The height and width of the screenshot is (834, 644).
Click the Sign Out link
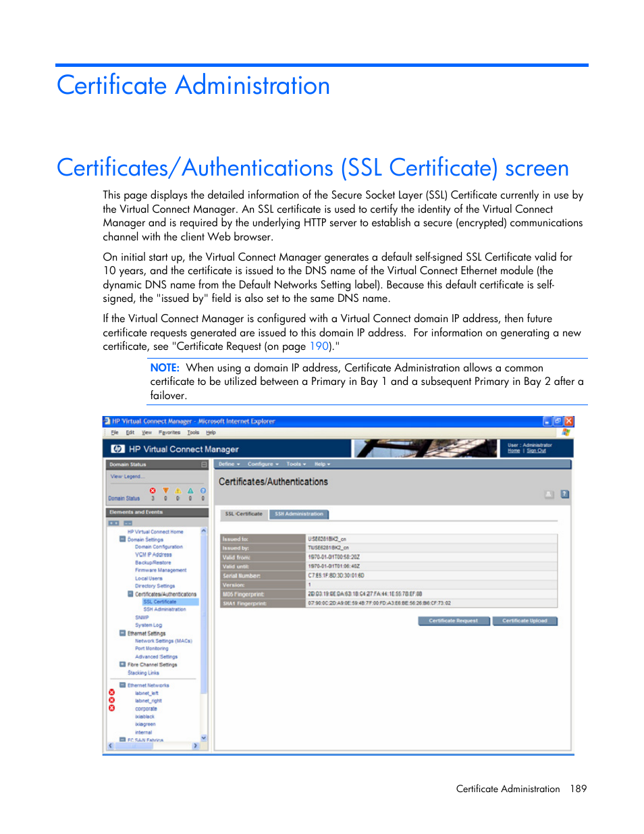[x=537, y=451]
